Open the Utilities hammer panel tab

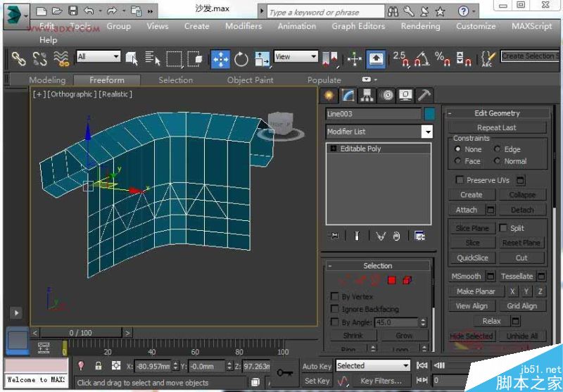(x=425, y=96)
